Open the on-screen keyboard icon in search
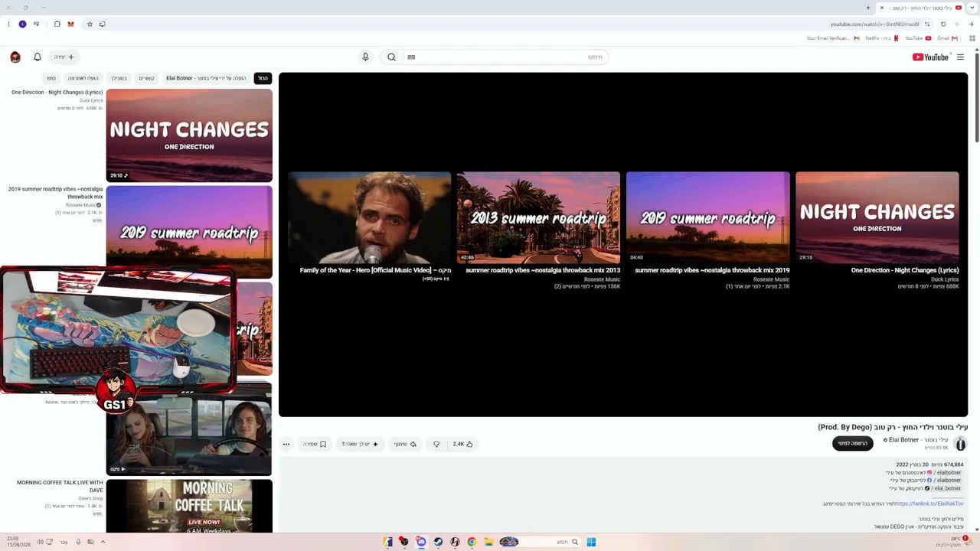The image size is (980, 551). click(x=411, y=57)
